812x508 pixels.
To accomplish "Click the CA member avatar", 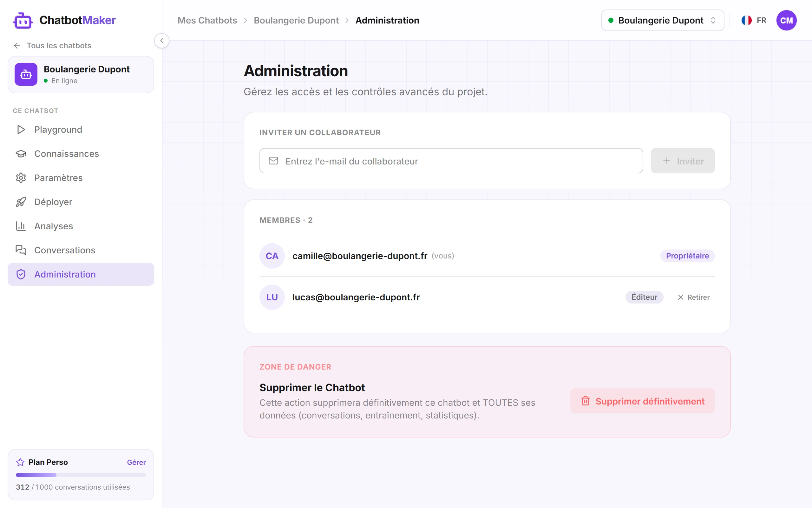I will pos(272,256).
